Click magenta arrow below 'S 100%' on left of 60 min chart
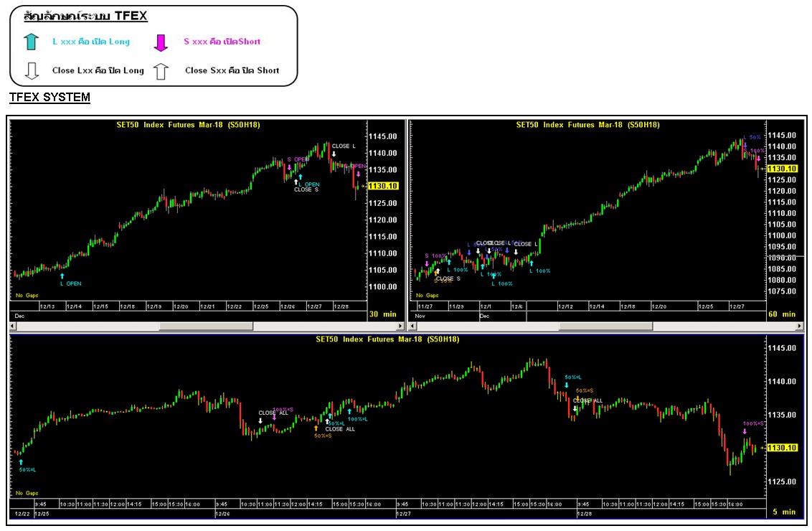This screenshot has width=812, height=531. point(427,263)
